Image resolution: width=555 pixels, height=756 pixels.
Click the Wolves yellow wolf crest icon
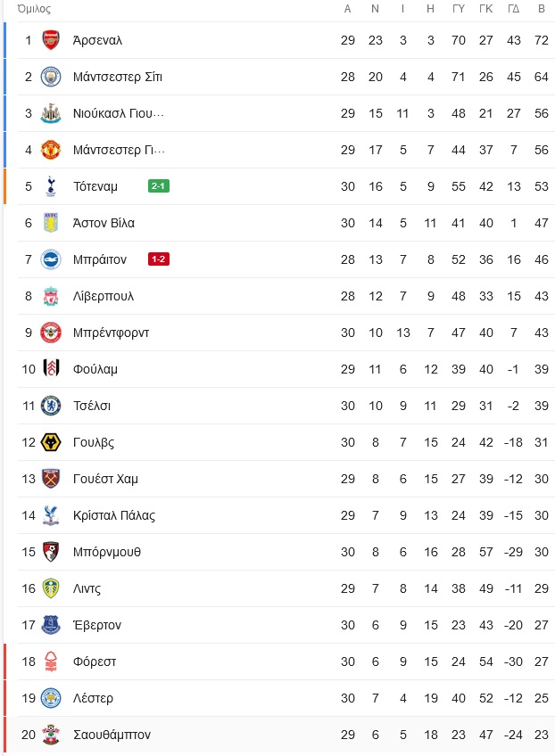[x=51, y=442]
